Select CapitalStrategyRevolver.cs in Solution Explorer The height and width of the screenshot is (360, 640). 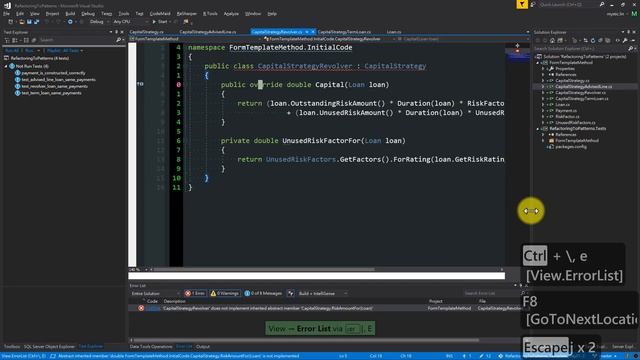(580, 93)
